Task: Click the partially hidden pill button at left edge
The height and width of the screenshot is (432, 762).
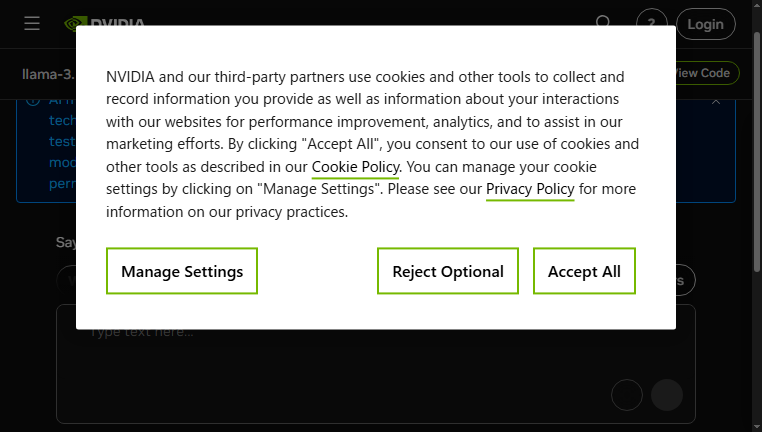Action: (66, 280)
